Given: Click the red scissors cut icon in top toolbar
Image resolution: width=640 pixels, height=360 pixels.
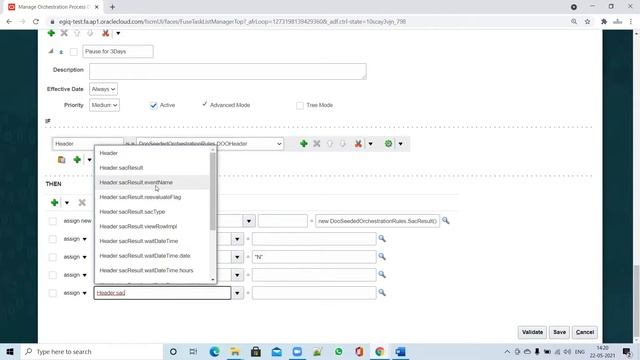Looking at the screenshot, I should tap(105, 33).
